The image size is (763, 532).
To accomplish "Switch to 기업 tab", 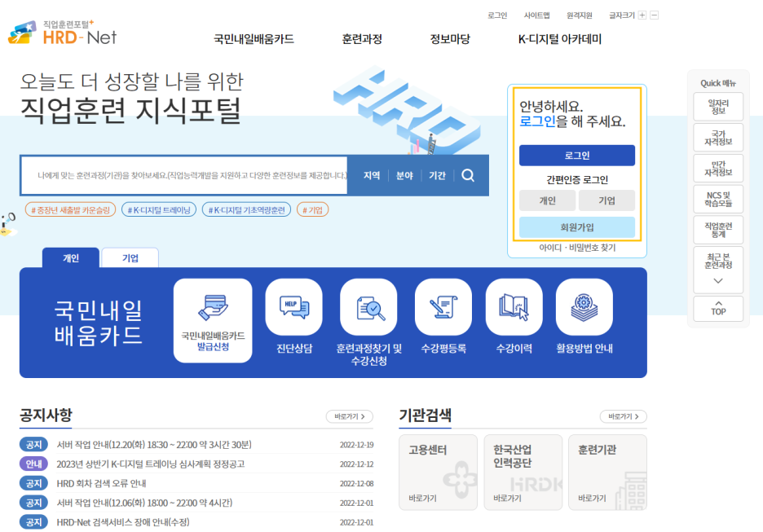I will tap(130, 257).
